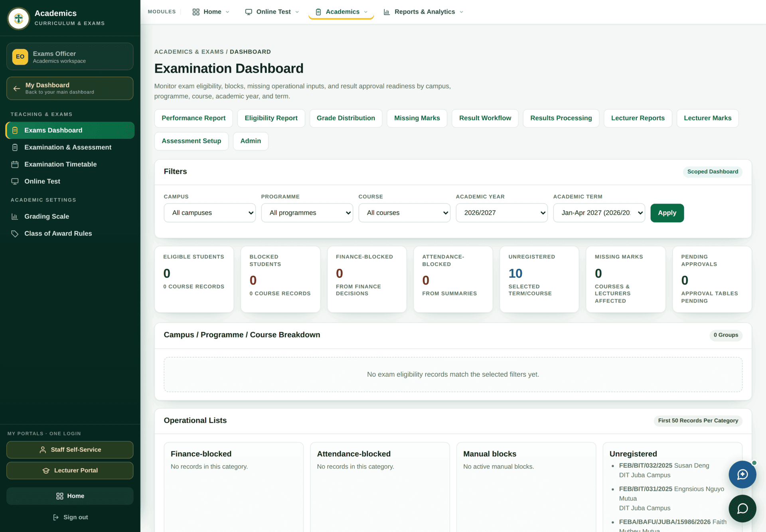The width and height of the screenshot is (766, 532).
Task: Click the Sign out link
Action: (x=70, y=517)
